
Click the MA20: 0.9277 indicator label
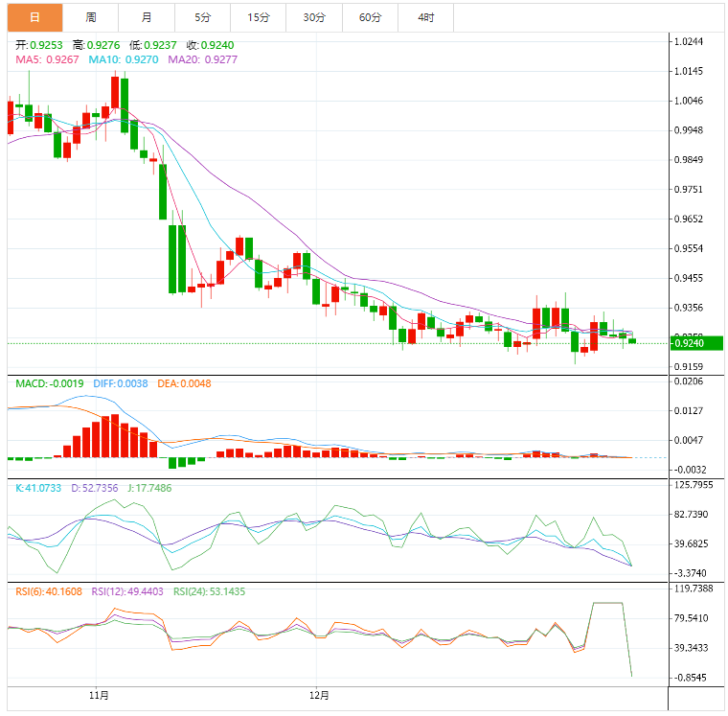[x=202, y=59]
